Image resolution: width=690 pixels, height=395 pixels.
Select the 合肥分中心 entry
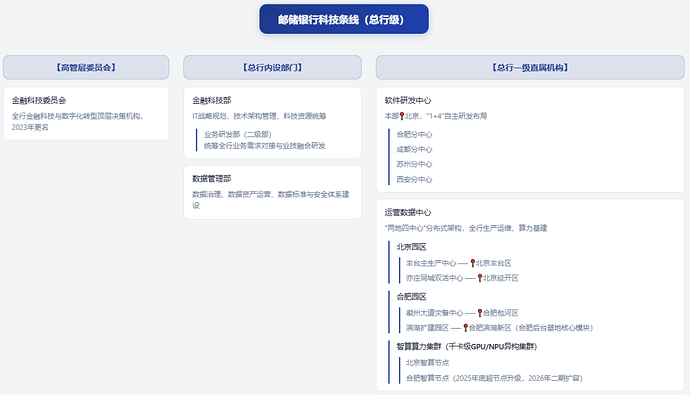pyautogui.click(x=414, y=134)
